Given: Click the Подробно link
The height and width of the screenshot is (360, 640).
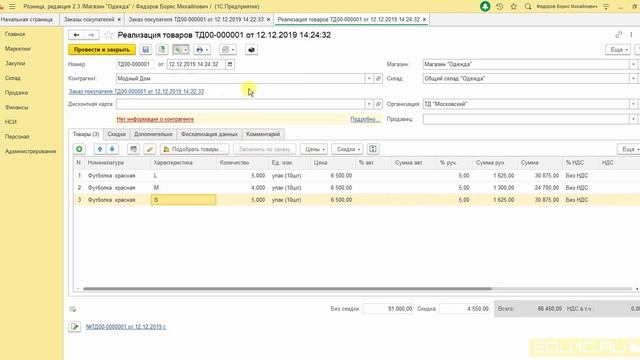Looking at the screenshot, I should [x=365, y=119].
